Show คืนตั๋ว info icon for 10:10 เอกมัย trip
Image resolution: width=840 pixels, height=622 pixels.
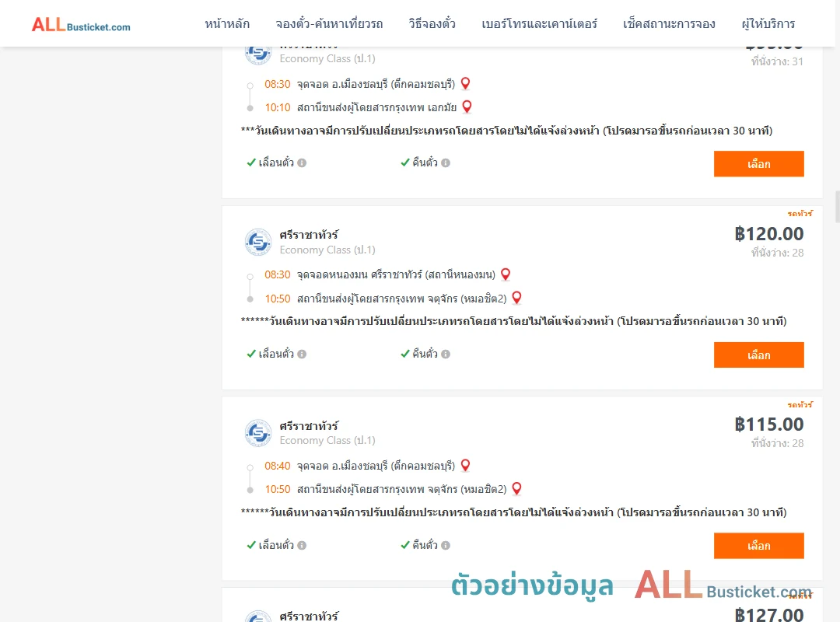446,162
